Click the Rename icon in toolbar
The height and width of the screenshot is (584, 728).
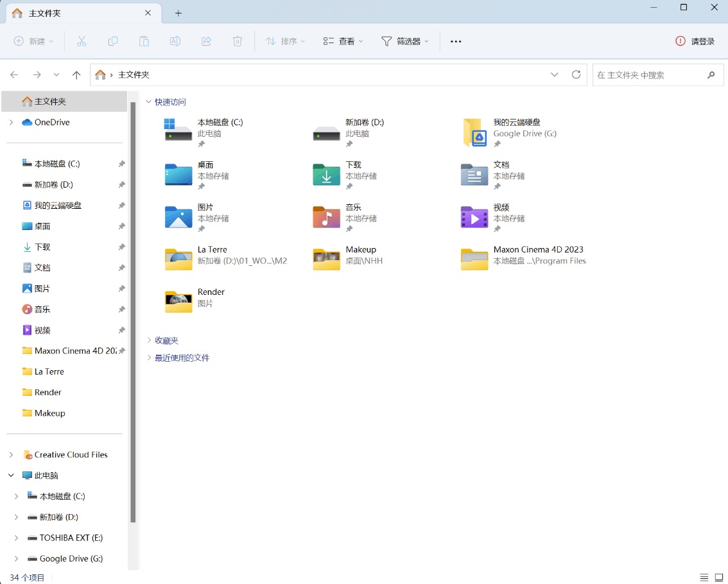tap(175, 41)
